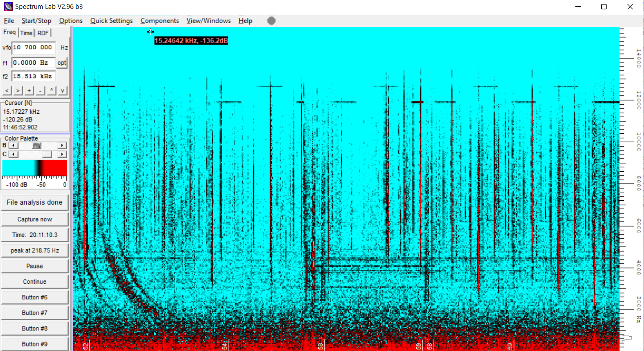The height and width of the screenshot is (351, 644).
Task: Click the 'Time: 20:11:10.3' button
Action: click(x=35, y=235)
